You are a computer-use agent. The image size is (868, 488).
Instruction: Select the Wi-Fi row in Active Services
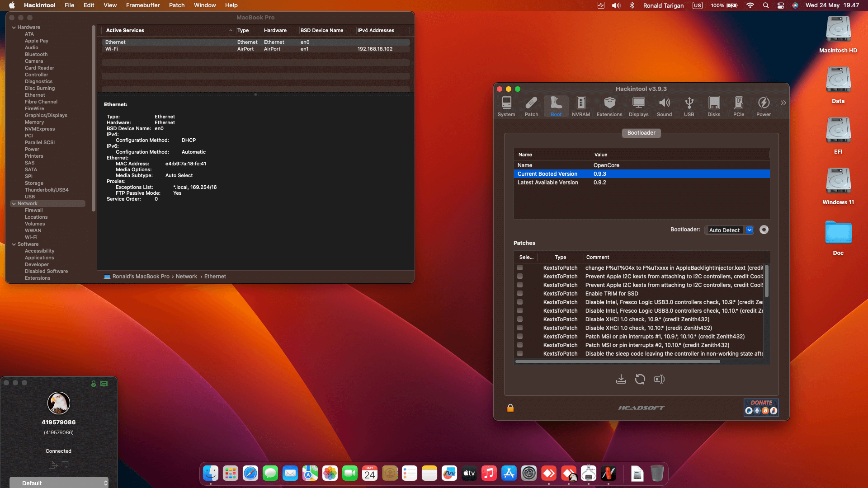coord(181,49)
